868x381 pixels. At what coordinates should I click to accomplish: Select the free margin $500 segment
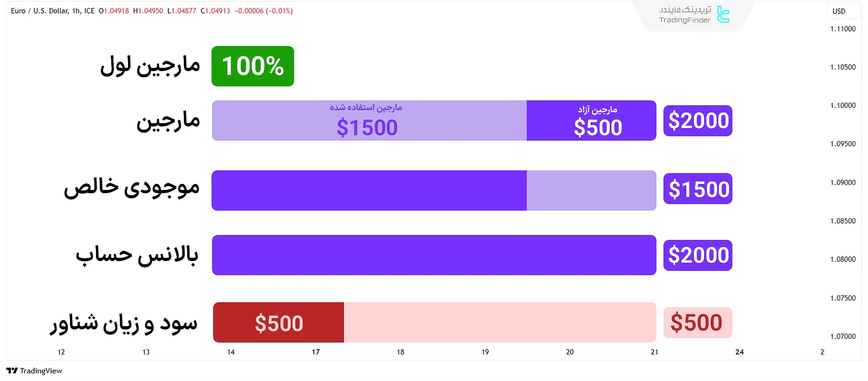coord(591,120)
